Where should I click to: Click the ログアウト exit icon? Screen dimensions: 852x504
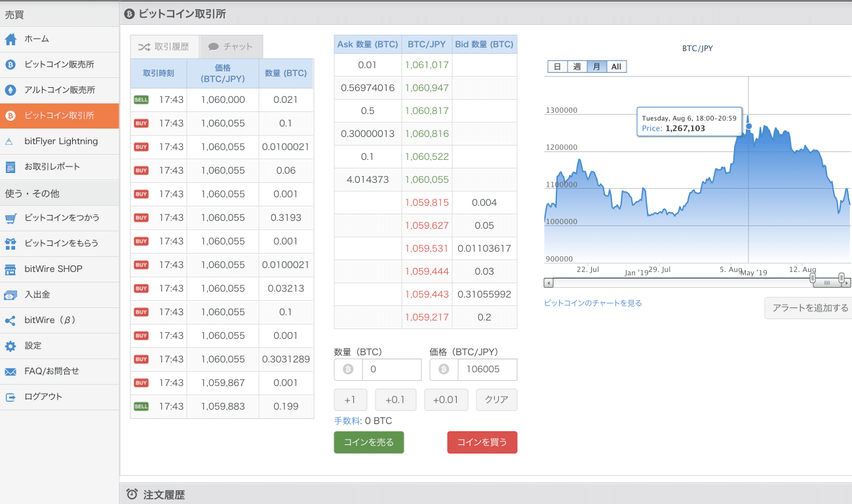coord(10,397)
